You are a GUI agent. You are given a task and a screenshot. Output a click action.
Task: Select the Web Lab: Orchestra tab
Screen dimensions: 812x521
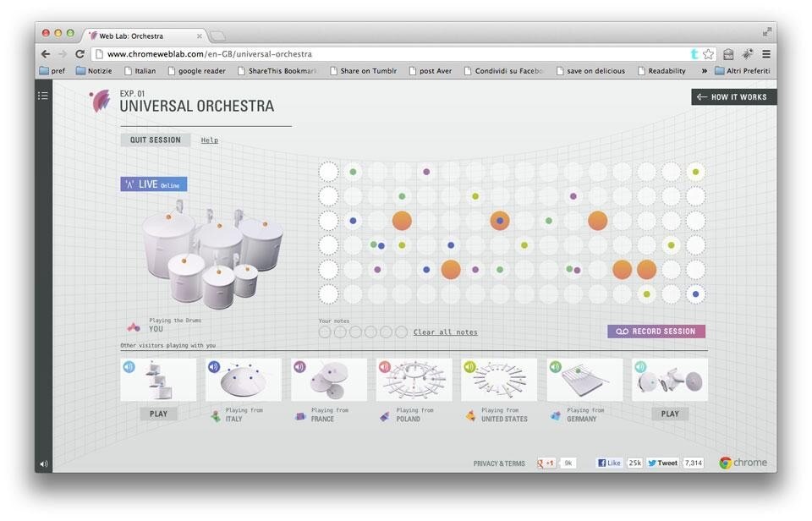pyautogui.click(x=140, y=36)
